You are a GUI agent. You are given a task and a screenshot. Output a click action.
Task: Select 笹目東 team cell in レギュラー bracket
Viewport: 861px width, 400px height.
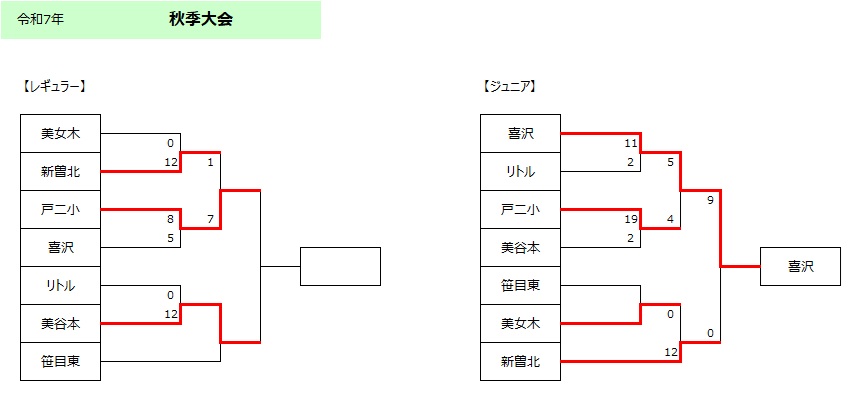[x=60, y=361]
